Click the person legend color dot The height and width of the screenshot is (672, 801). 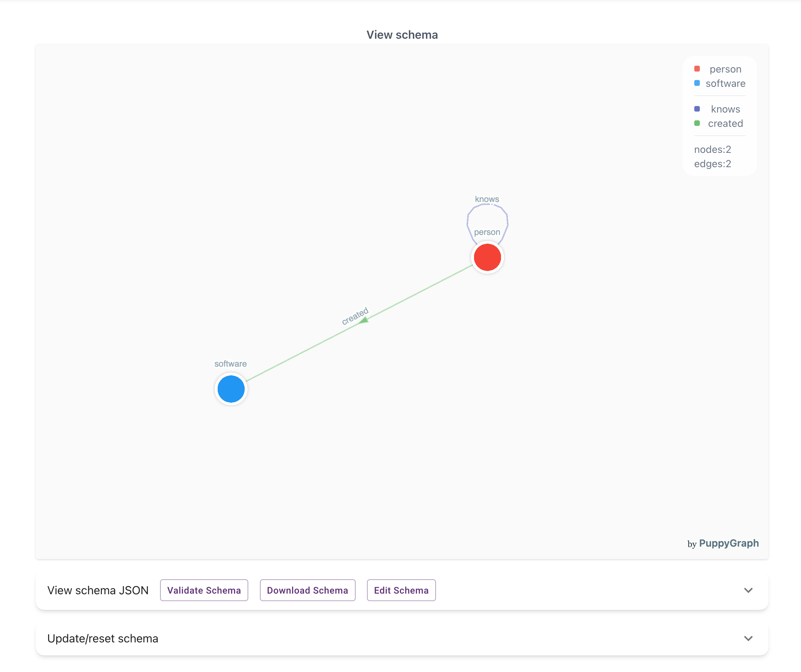point(697,69)
